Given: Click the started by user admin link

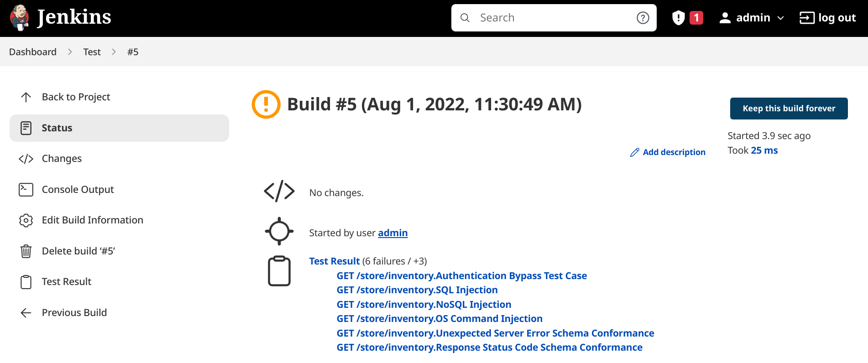Looking at the screenshot, I should pyautogui.click(x=392, y=233).
